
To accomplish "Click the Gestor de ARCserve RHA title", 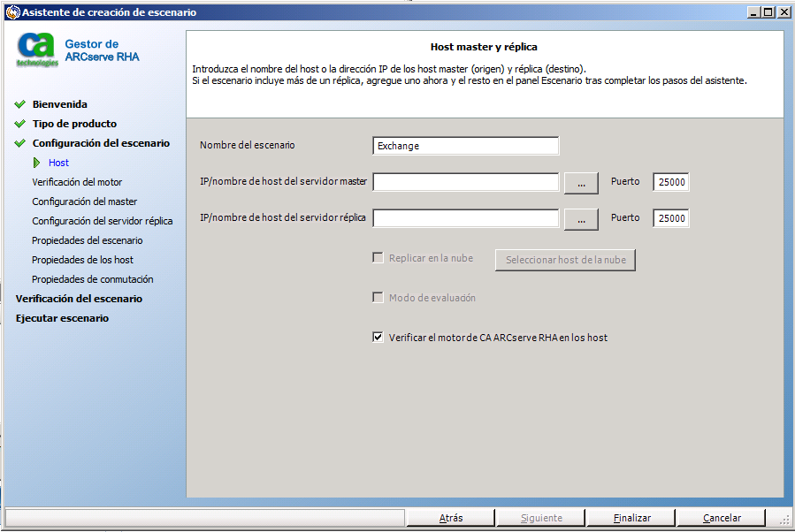I will [102, 50].
